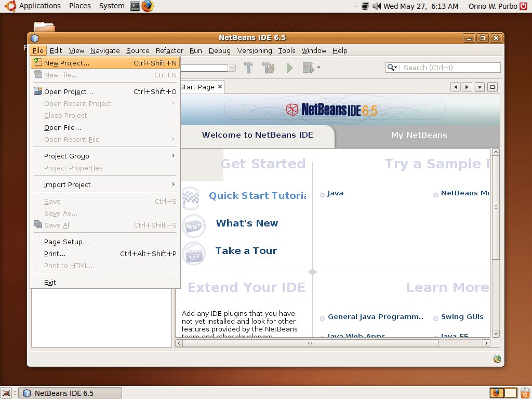Open the project configuration combo box dropdown
The width and height of the screenshot is (532, 399).
pyautogui.click(x=232, y=68)
